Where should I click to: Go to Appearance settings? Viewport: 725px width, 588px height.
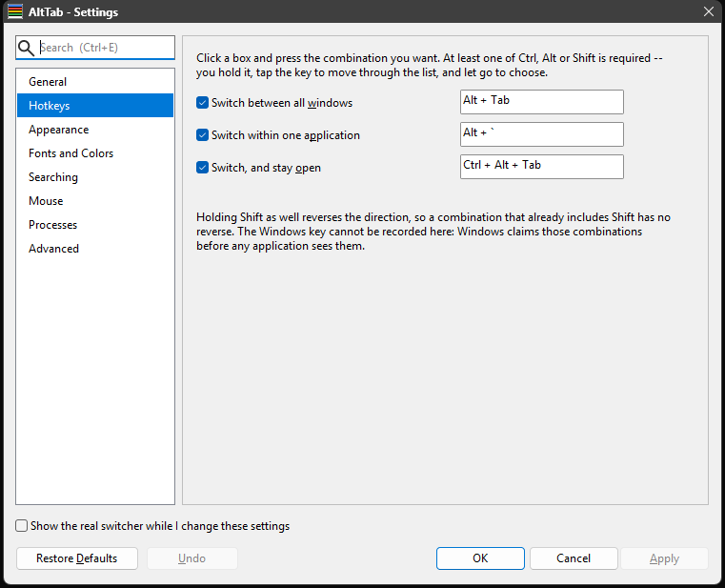[95, 130]
